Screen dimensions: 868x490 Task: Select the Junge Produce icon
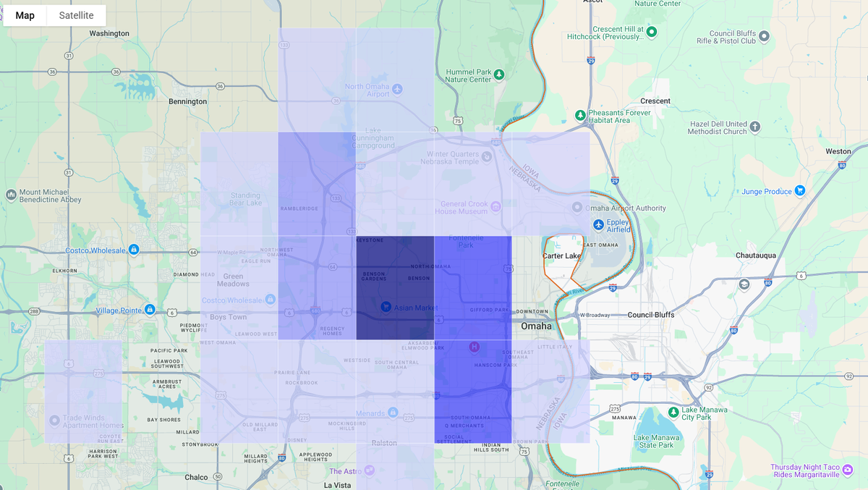point(799,190)
